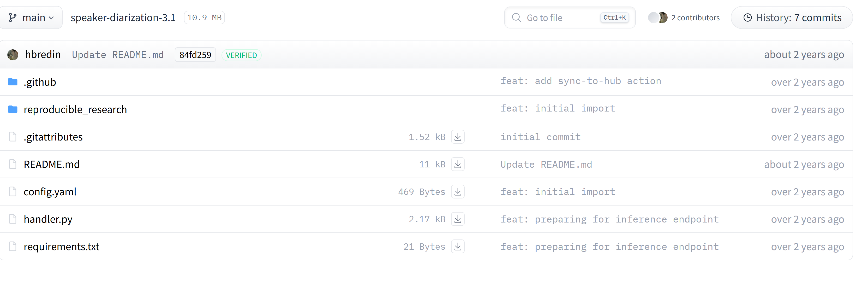
Task: Click the config.yaml file icon
Action: coord(13,192)
